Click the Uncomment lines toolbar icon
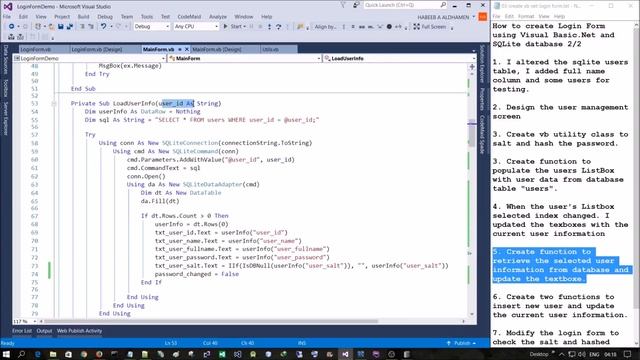This screenshot has width=640, height=360. pyautogui.click(x=91, y=27)
